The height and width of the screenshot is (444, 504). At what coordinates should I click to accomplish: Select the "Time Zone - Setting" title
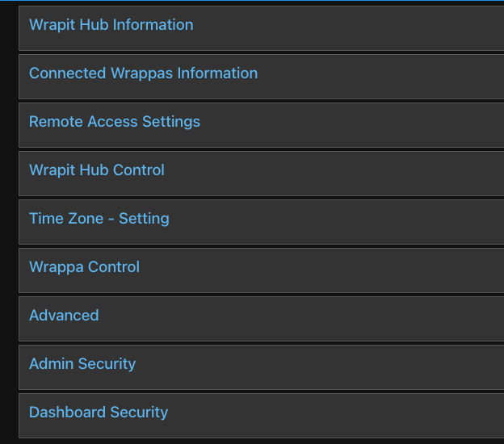point(99,219)
